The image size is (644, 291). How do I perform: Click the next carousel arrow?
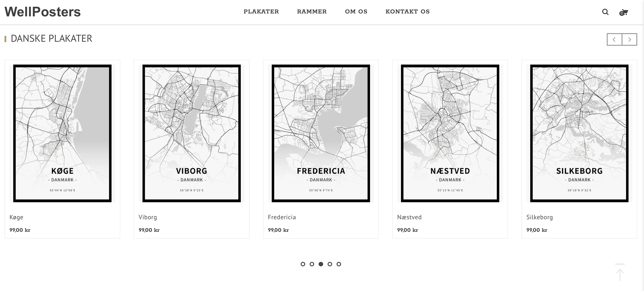coord(629,39)
